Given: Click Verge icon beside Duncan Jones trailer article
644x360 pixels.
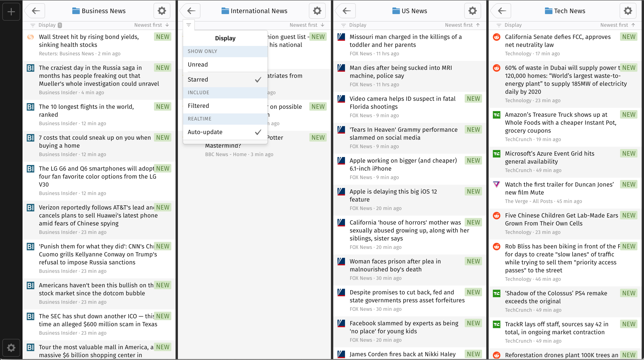Looking at the screenshot, I should click(x=497, y=185).
